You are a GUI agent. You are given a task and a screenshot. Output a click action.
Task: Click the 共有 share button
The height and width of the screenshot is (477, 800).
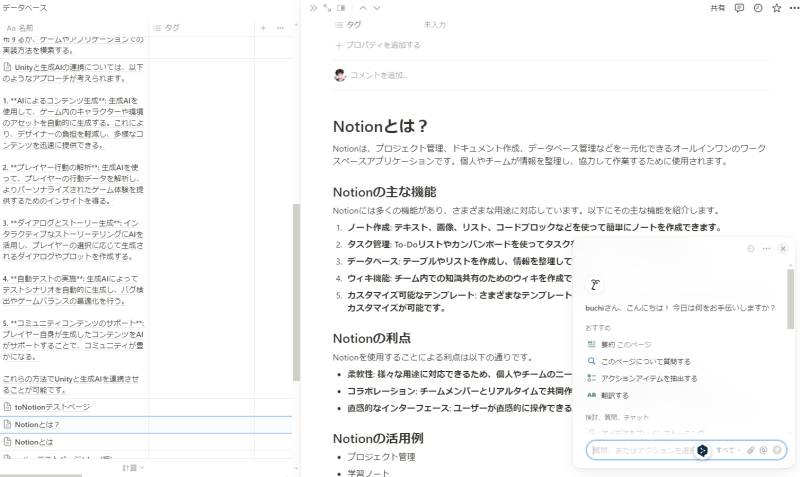717,7
